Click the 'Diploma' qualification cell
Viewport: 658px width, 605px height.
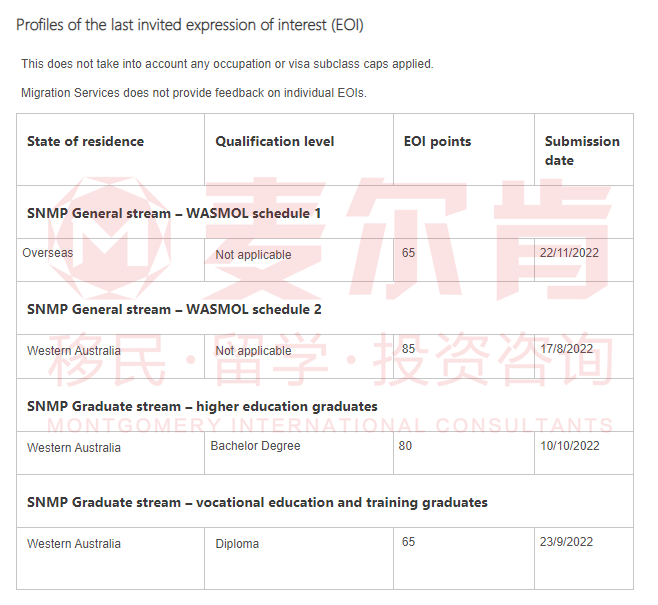tap(237, 544)
